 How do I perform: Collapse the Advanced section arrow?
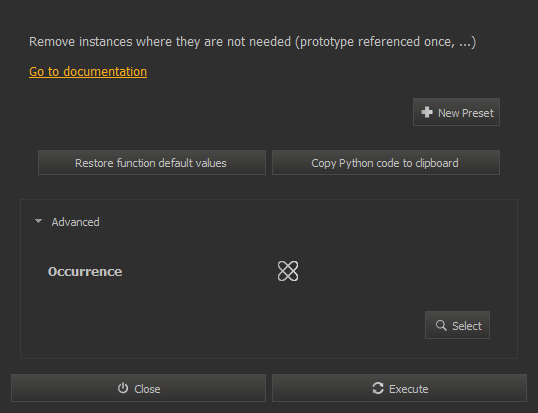click(x=38, y=221)
